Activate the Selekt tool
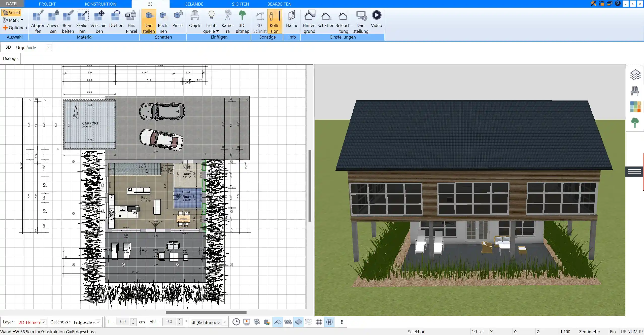Screen dimensions: 644x335 point(11,13)
